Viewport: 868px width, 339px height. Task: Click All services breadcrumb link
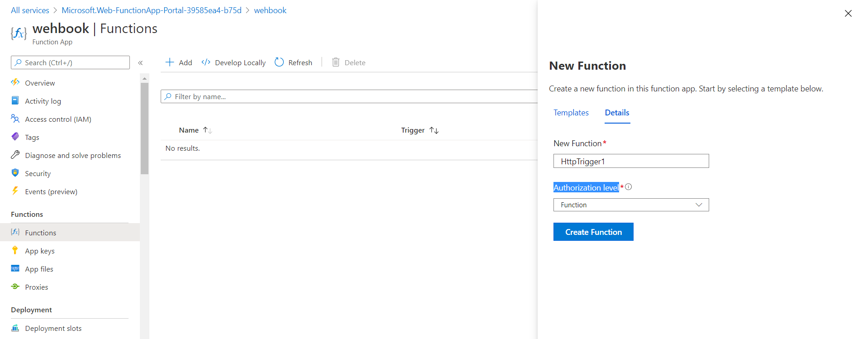pyautogui.click(x=30, y=10)
